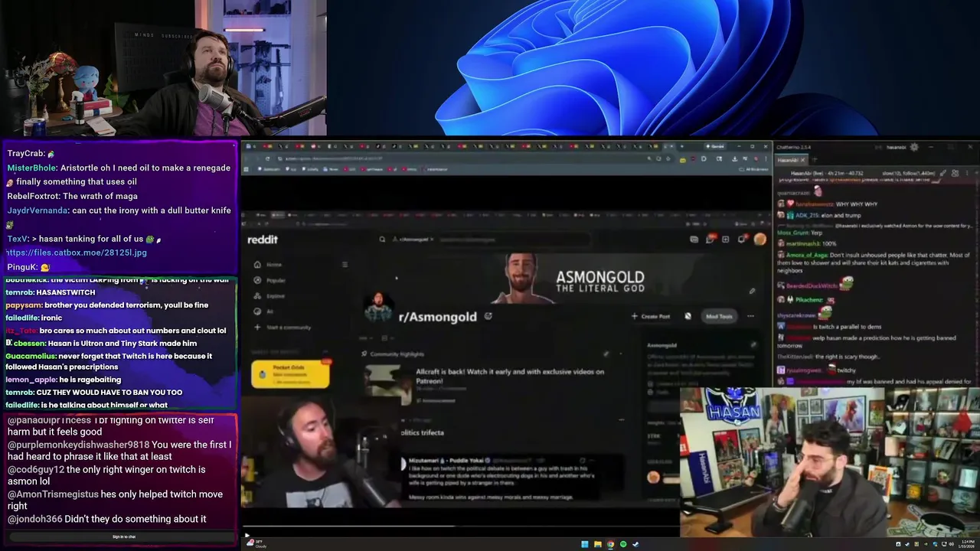Image resolution: width=980 pixels, height=551 pixels.
Task: Open Chatterino viewer list icon
Action: click(x=955, y=174)
